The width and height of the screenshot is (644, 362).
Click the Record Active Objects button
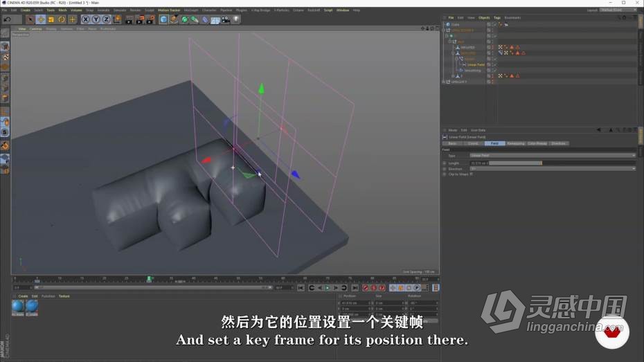click(366, 288)
